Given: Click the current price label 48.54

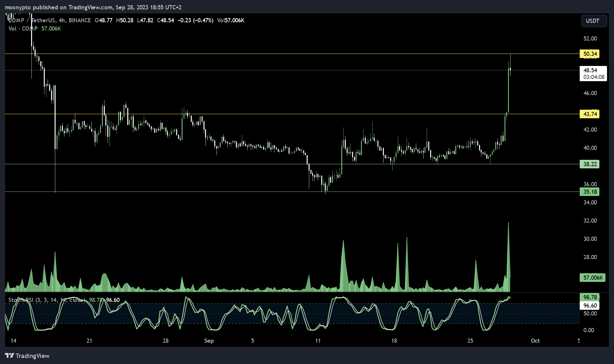Looking at the screenshot, I should click(x=590, y=70).
